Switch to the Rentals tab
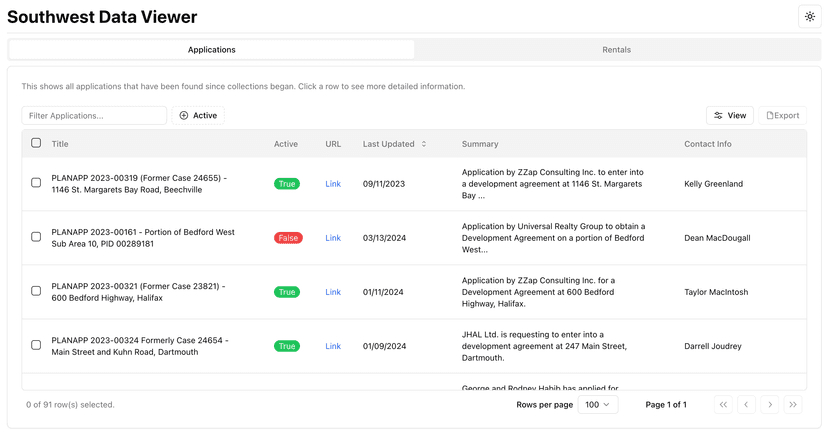Screen dimensions: 828x432 point(616,50)
